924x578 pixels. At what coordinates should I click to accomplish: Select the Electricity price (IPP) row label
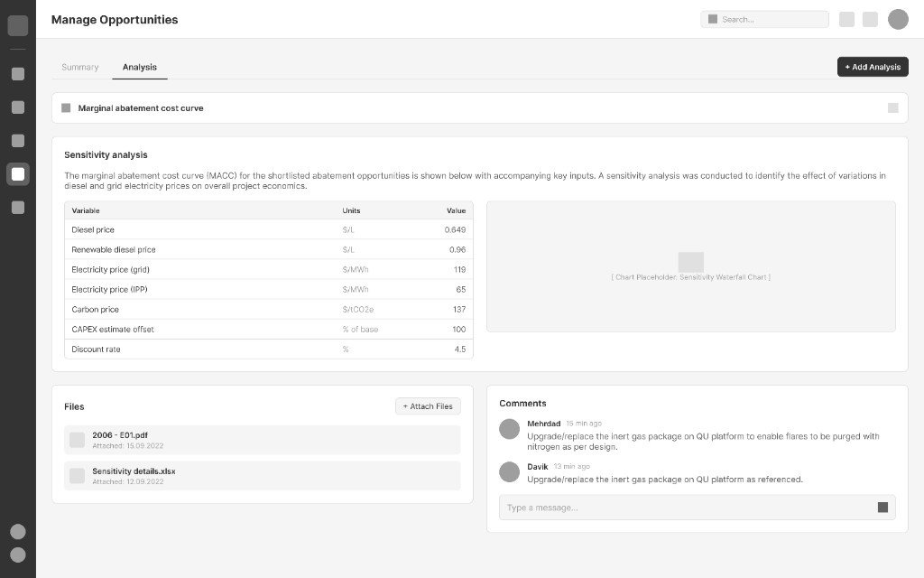(109, 290)
